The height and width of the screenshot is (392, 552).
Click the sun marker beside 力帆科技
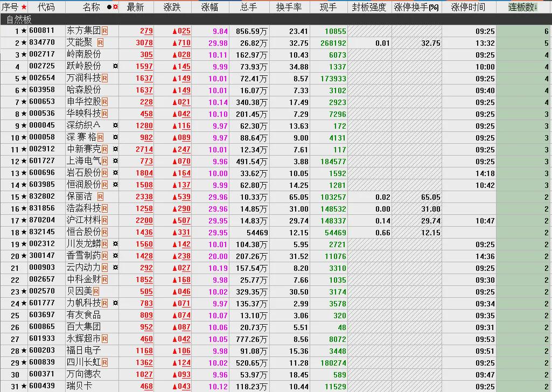coord(115,303)
